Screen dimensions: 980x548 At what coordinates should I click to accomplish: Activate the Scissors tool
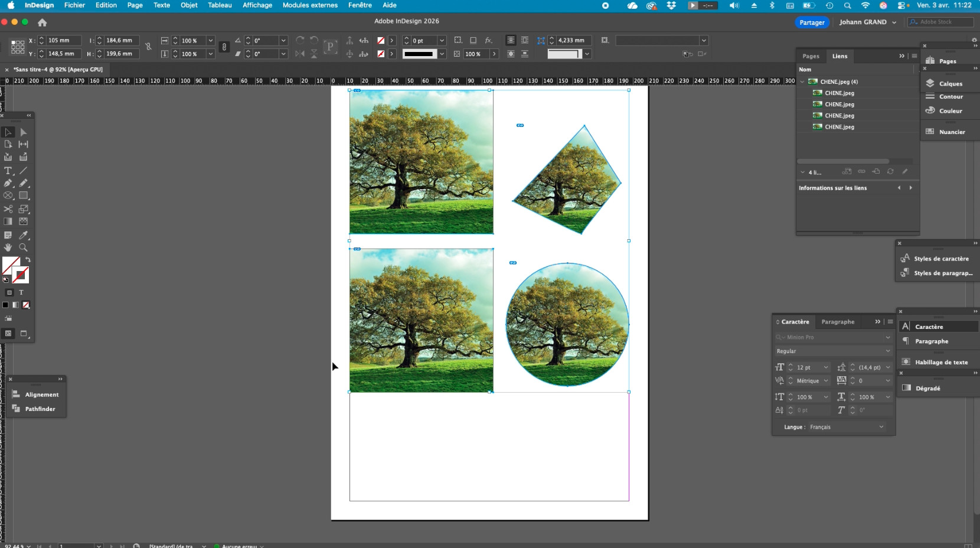(8, 209)
